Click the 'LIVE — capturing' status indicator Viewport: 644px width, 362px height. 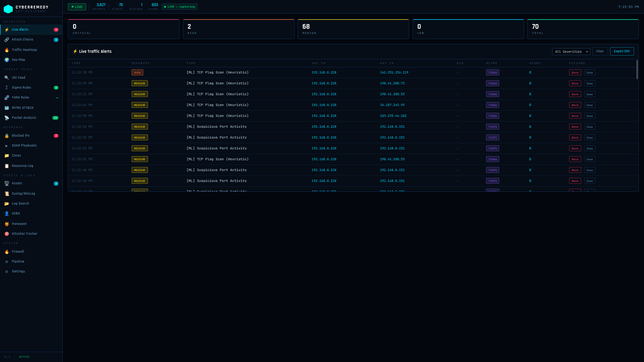pyautogui.click(x=179, y=7)
